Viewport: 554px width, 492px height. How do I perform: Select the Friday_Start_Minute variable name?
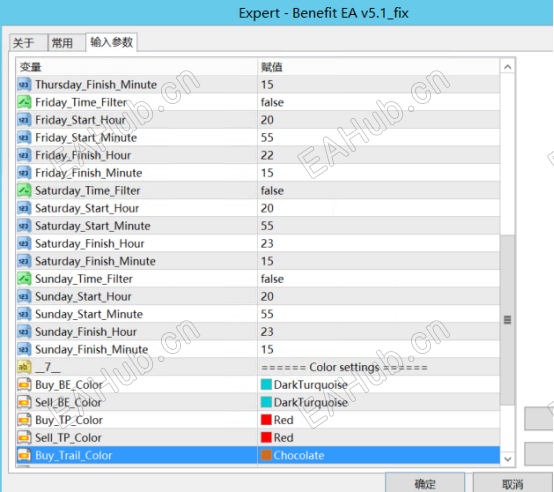click(86, 138)
